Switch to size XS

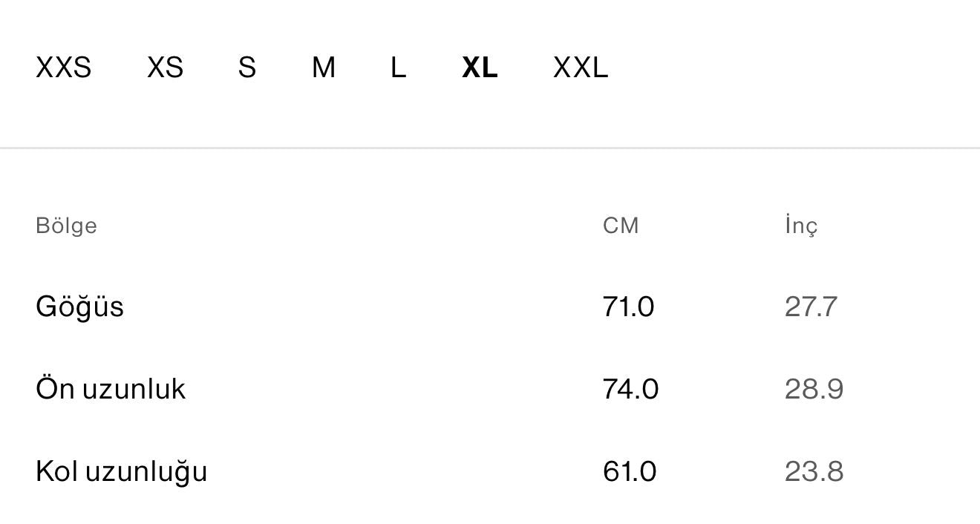click(165, 68)
